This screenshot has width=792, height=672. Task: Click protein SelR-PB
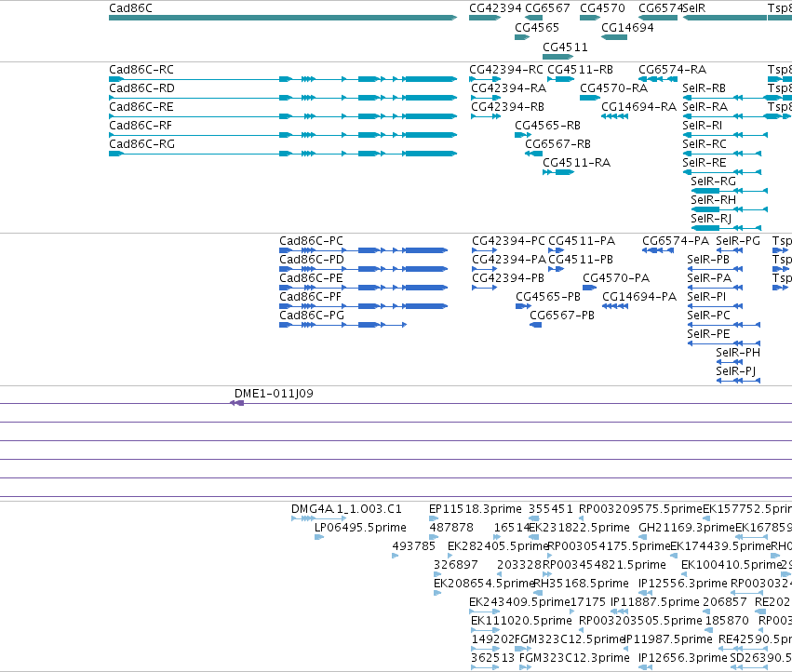tap(716, 269)
